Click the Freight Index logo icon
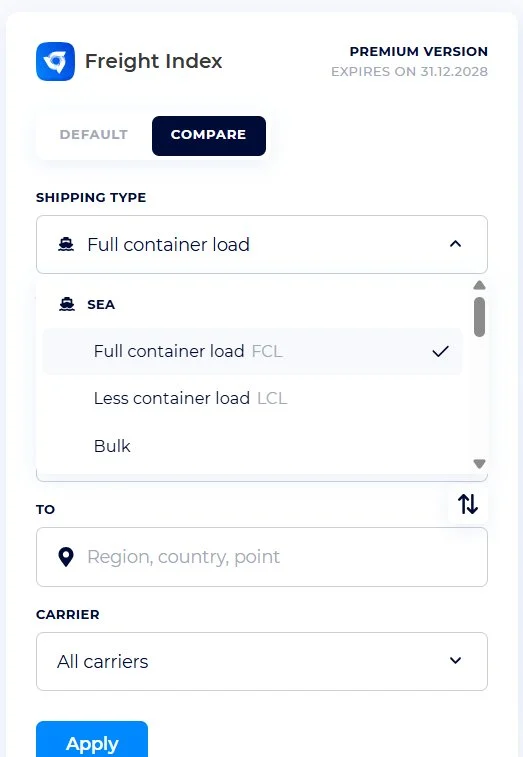The width and height of the screenshot is (523, 757). pos(55,61)
